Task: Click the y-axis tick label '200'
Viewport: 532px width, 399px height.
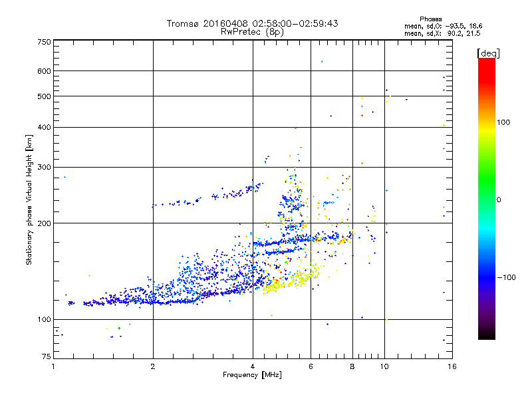Action: click(x=44, y=223)
